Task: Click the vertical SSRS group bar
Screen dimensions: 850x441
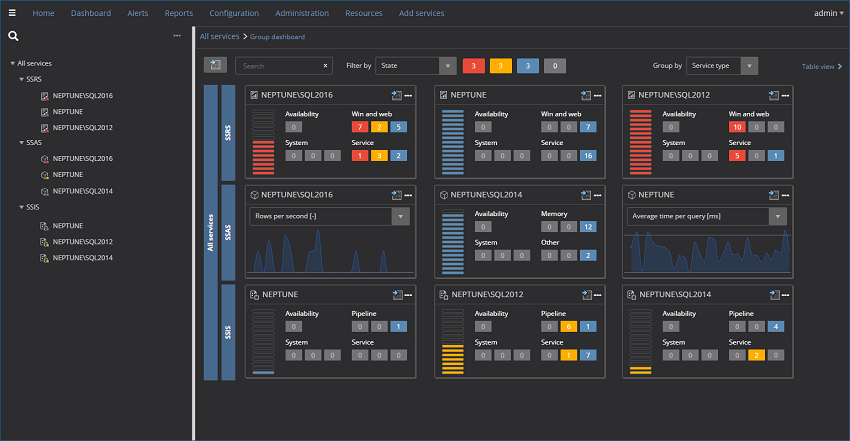Action: tap(228, 133)
